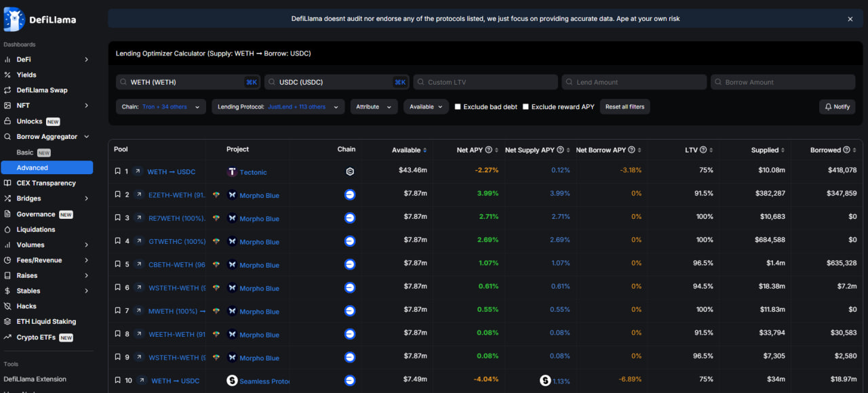Sort table by Available column arrows
Screen dimensions: 868x393
click(x=425, y=150)
